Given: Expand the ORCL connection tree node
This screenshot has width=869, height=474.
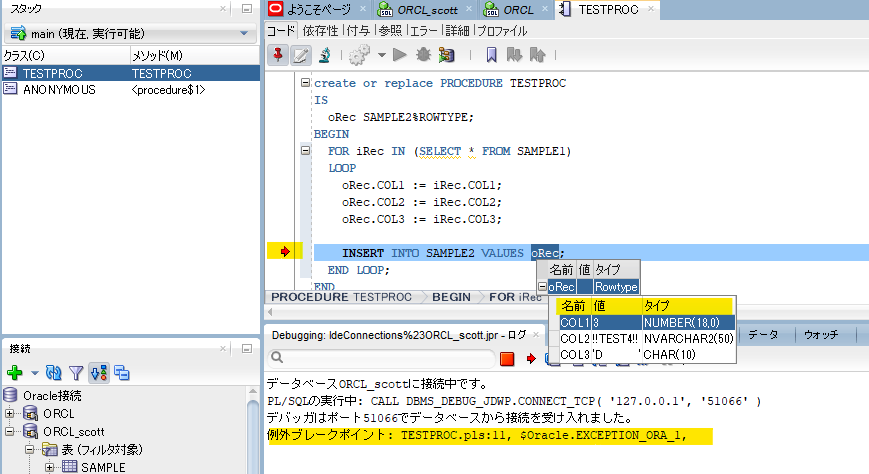Looking at the screenshot, I should point(11,413).
